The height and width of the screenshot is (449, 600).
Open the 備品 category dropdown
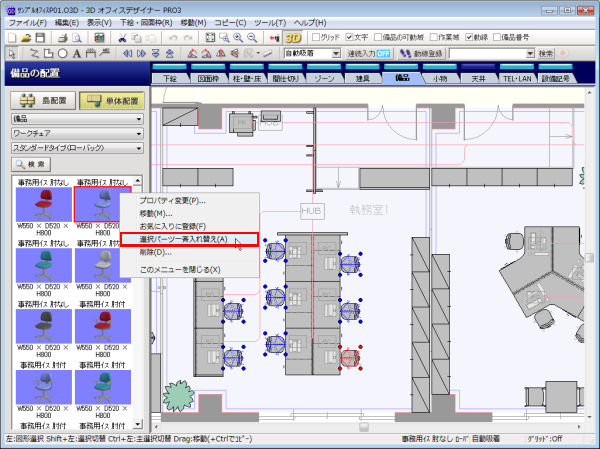tap(75, 118)
